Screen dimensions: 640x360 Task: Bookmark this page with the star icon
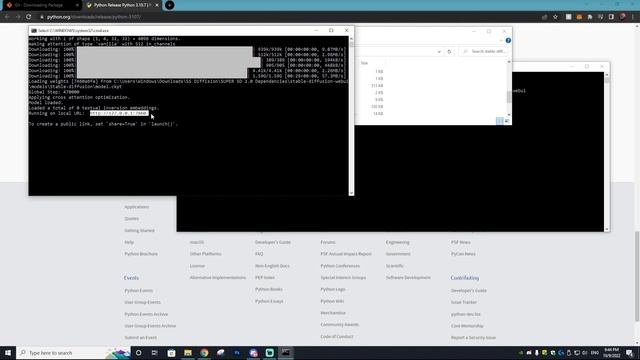click(x=555, y=17)
